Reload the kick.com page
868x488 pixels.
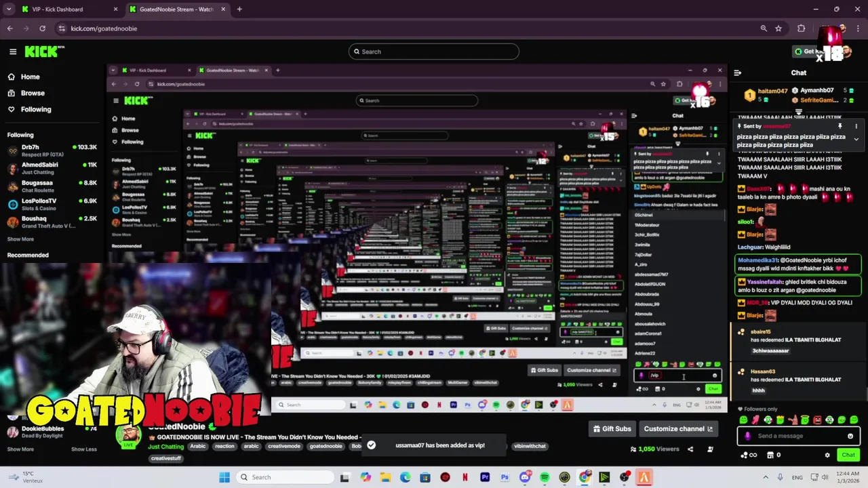click(x=42, y=28)
